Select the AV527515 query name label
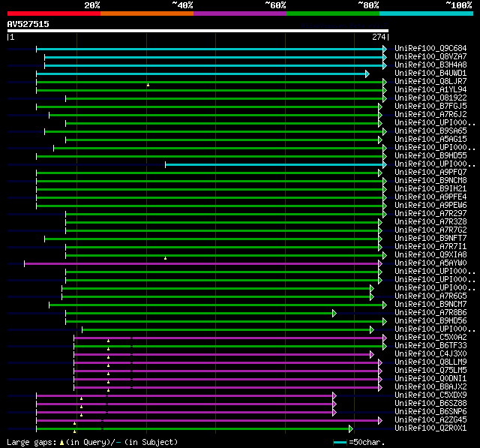Image resolution: width=480 pixels, height=448 pixels. coord(28,24)
